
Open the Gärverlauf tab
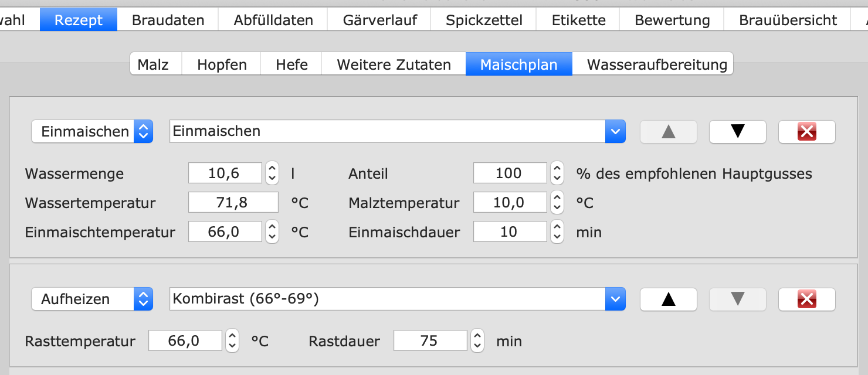379,20
